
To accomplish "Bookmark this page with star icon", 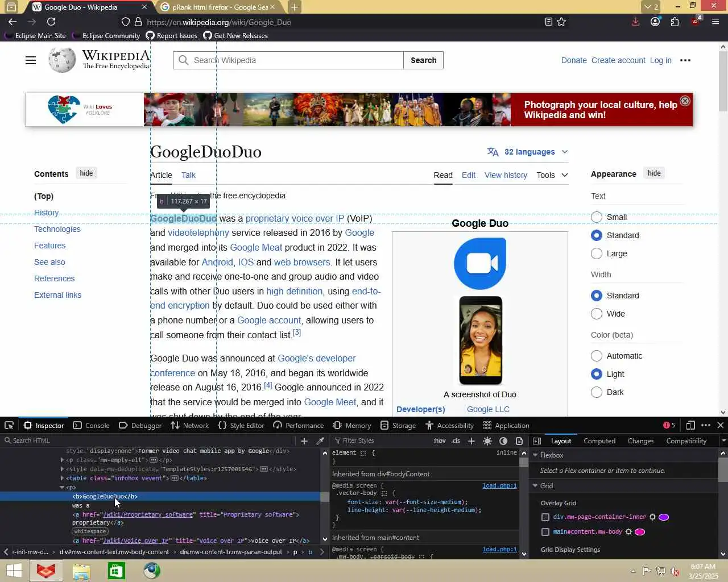I will (x=561, y=22).
